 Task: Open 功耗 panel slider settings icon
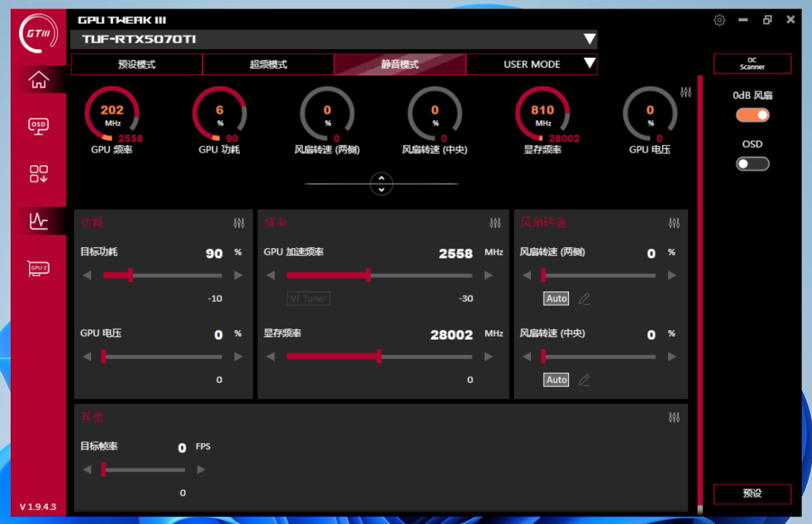point(239,223)
